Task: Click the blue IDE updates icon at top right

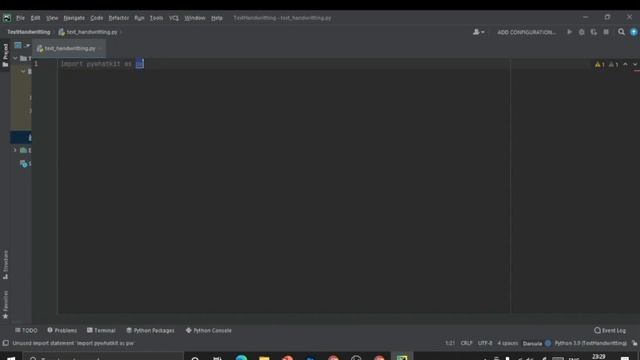Action: pos(633,32)
